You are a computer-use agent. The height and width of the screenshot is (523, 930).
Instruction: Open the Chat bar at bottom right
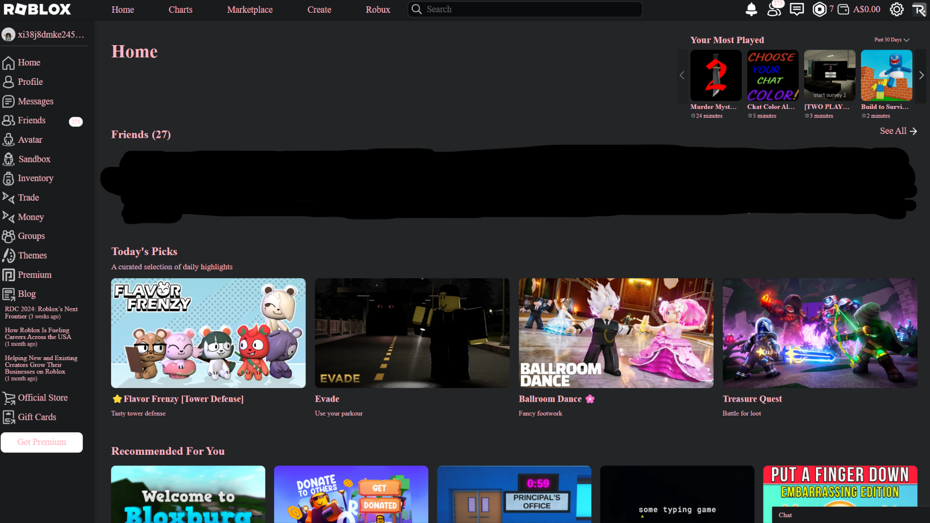pos(850,515)
